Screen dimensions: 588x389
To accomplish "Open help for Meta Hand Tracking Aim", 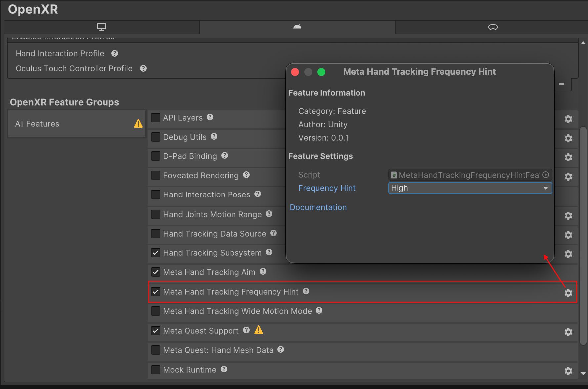I will pos(263,271).
